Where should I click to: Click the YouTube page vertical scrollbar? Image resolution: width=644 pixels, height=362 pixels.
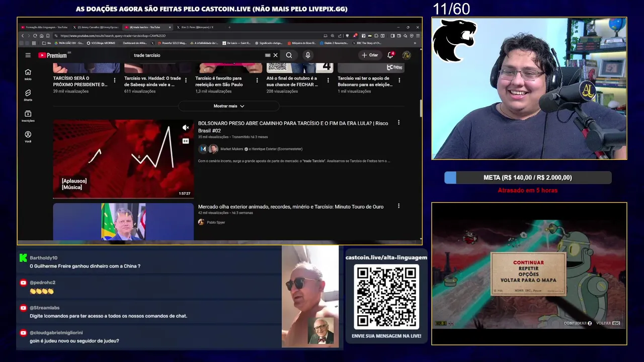coord(420,108)
